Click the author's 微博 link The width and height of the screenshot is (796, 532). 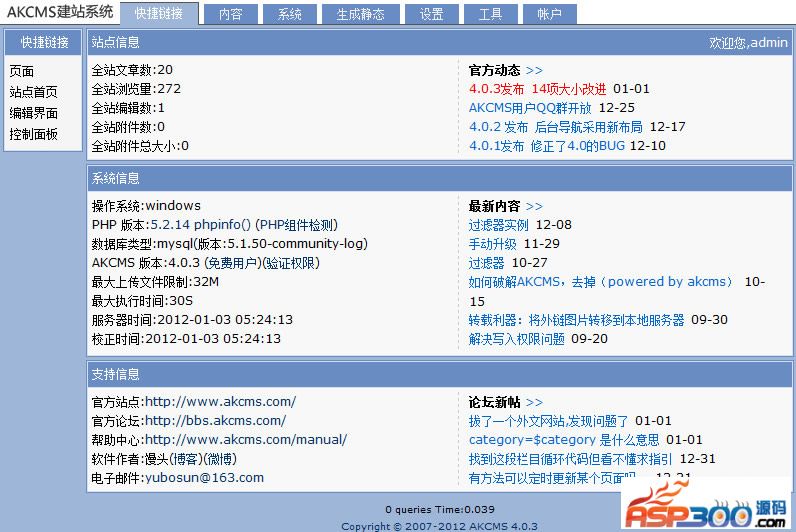coord(219,459)
